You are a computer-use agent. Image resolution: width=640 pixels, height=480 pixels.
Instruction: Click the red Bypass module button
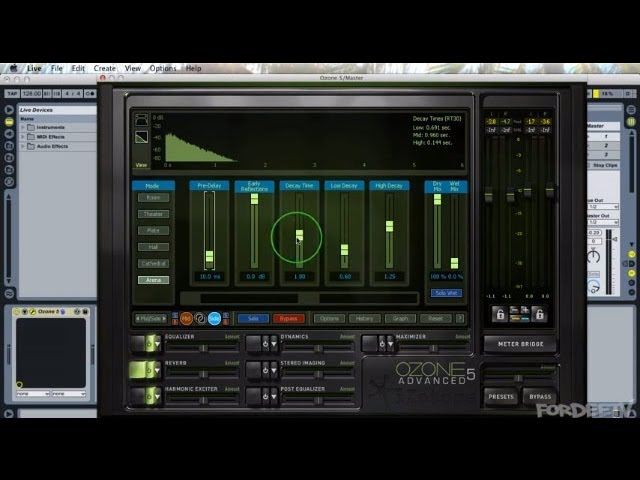coord(289,318)
